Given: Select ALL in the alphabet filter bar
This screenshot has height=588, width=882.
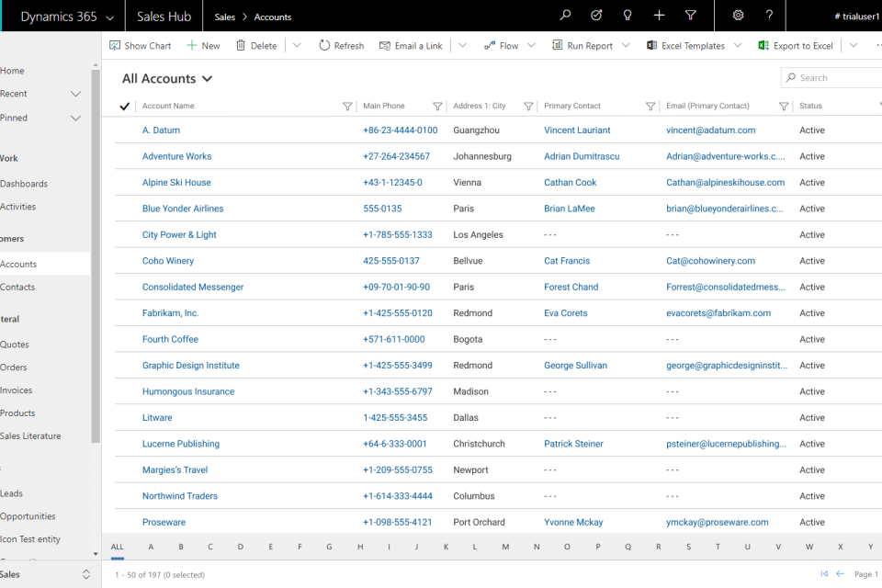Looking at the screenshot, I should coord(118,547).
